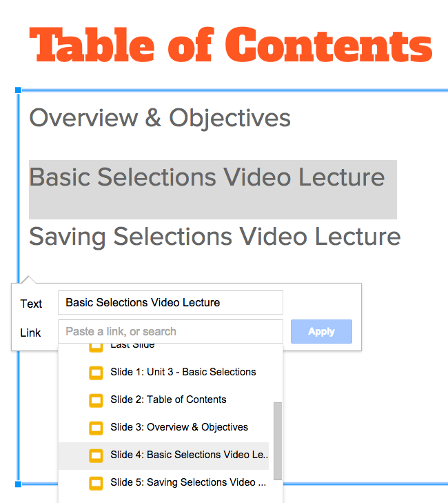Click the "Table of Contents" slide title
The height and width of the screenshot is (503, 448).
tap(232, 44)
